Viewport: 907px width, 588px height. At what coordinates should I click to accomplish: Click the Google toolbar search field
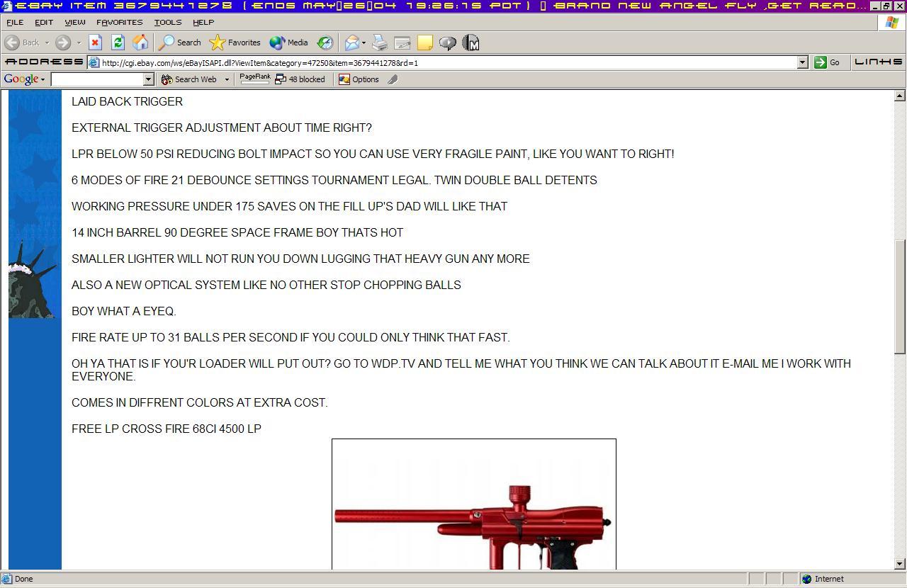tap(97, 79)
